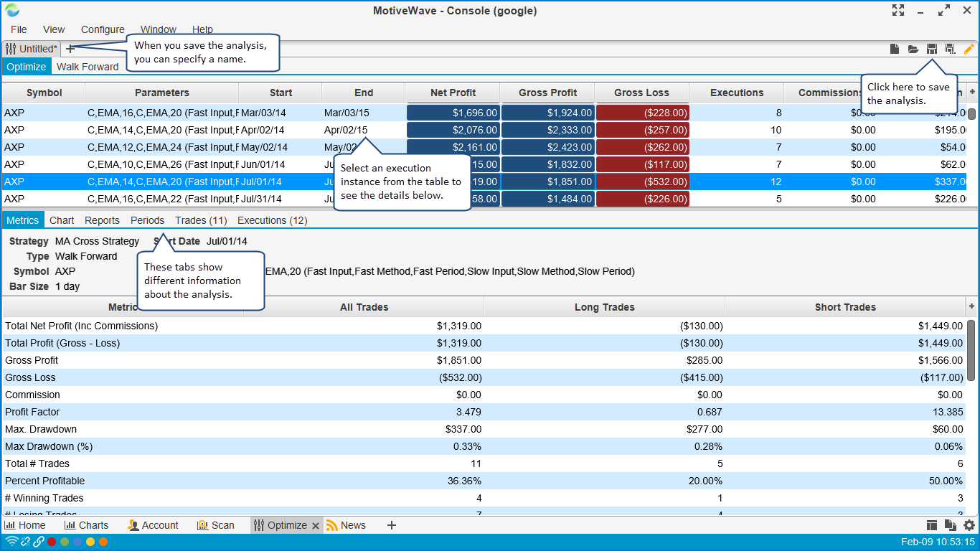Open a saved analysis with the folder icon
The width and height of the screenshot is (980, 551).
(x=913, y=49)
